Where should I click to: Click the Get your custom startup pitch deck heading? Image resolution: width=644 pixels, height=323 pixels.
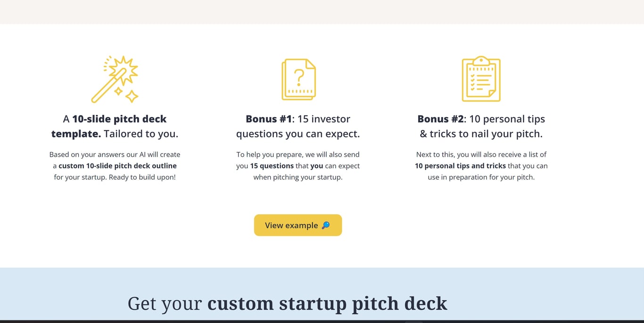[x=288, y=303]
